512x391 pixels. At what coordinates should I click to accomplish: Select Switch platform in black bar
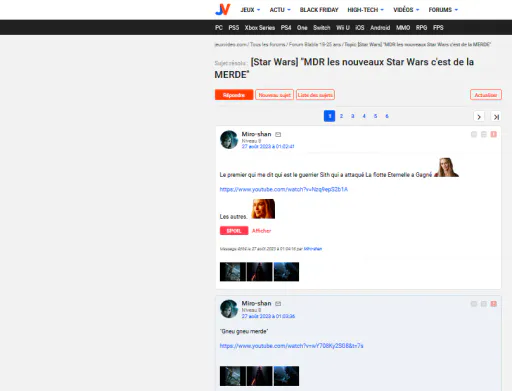321,28
